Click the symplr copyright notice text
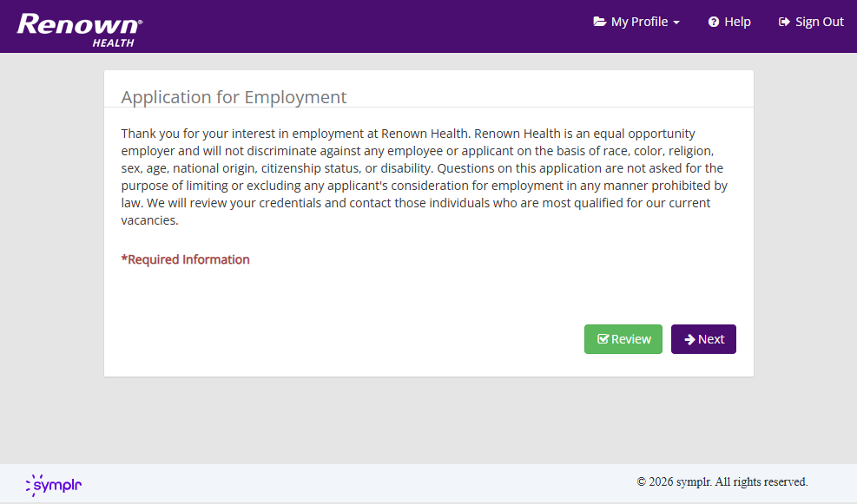 coord(722,481)
